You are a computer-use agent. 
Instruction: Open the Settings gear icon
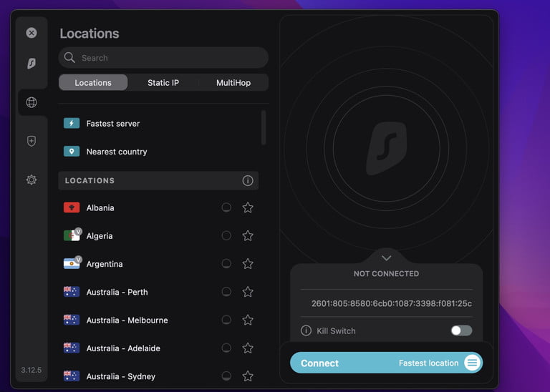32,180
